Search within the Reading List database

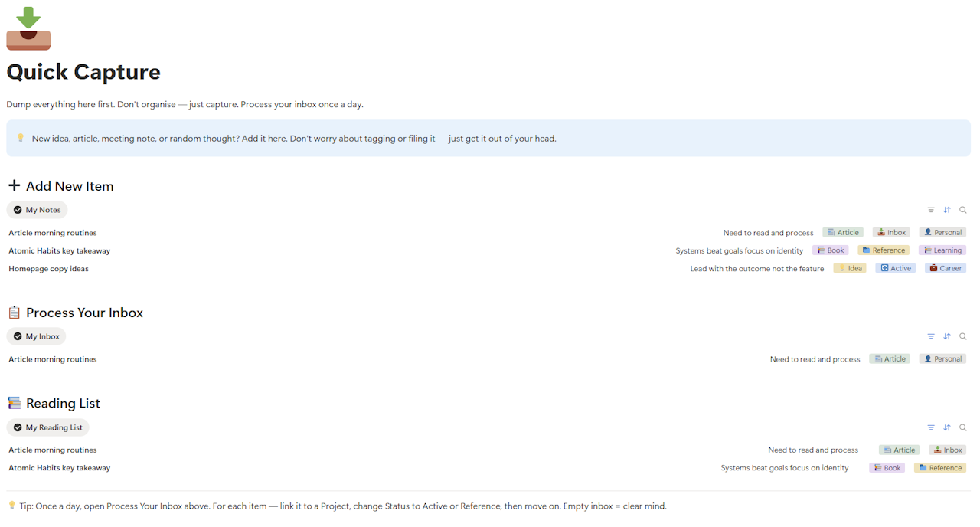coord(963,427)
